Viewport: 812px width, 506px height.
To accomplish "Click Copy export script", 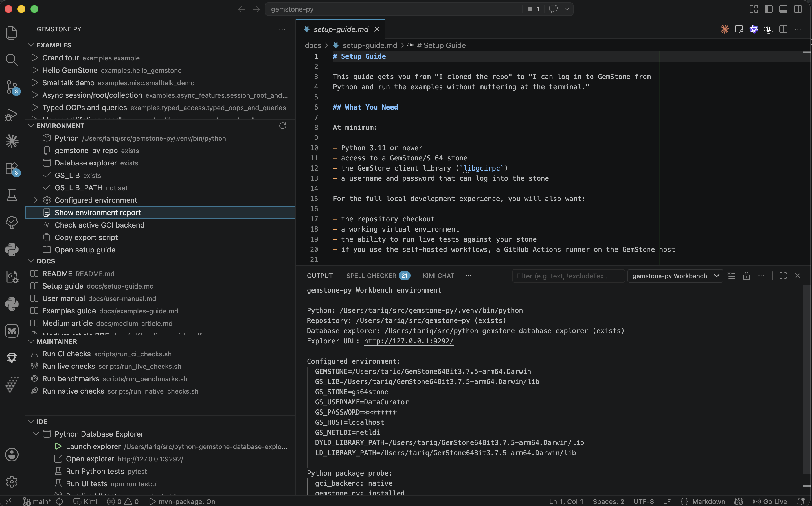I will 160,237.
